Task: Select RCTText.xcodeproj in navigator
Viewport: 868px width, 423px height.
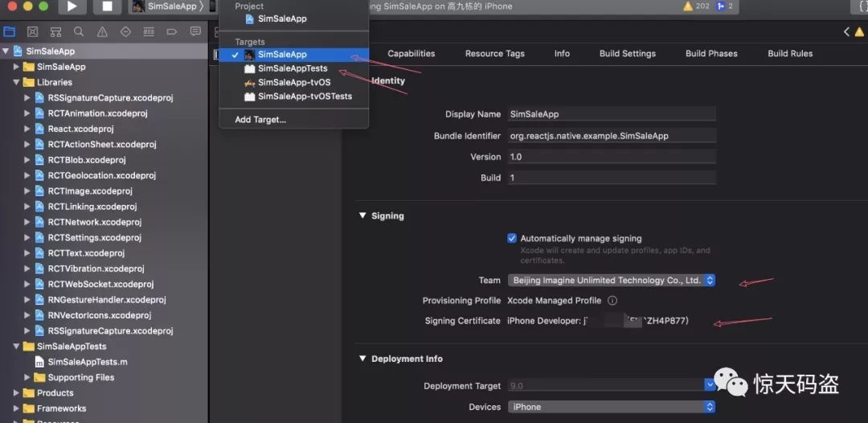Action: (x=86, y=253)
